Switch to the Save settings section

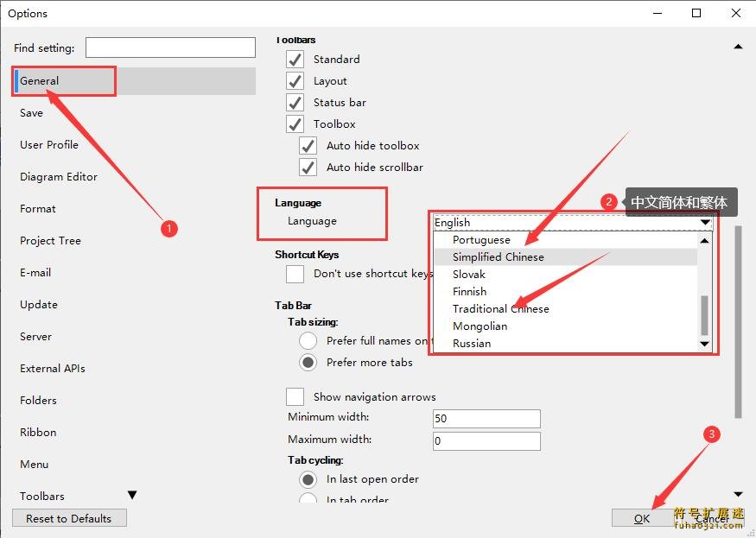point(31,112)
